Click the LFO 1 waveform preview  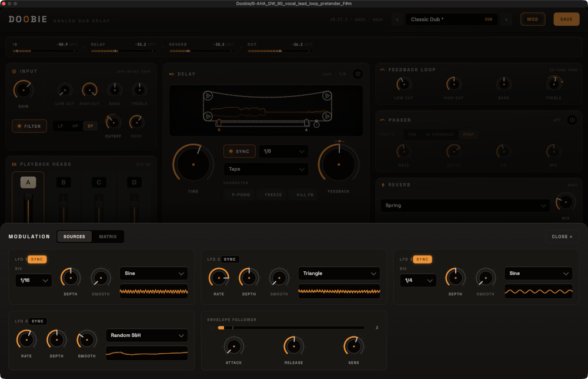click(153, 291)
